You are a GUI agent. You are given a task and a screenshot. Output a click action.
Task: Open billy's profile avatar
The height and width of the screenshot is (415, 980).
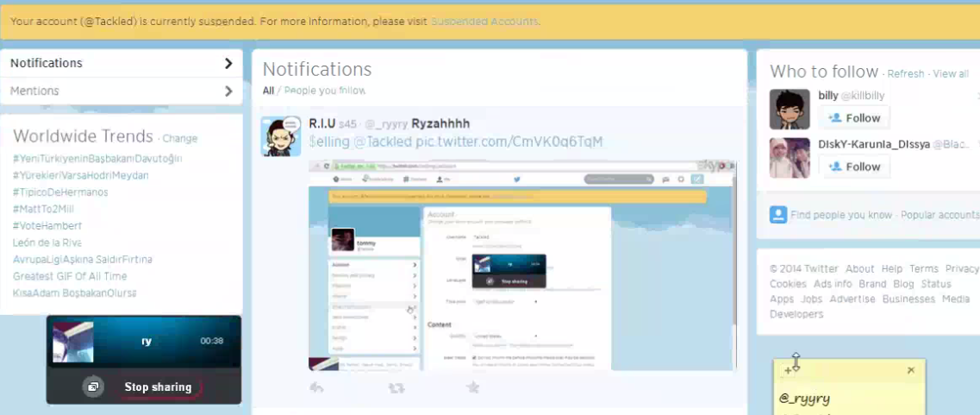coord(790,109)
